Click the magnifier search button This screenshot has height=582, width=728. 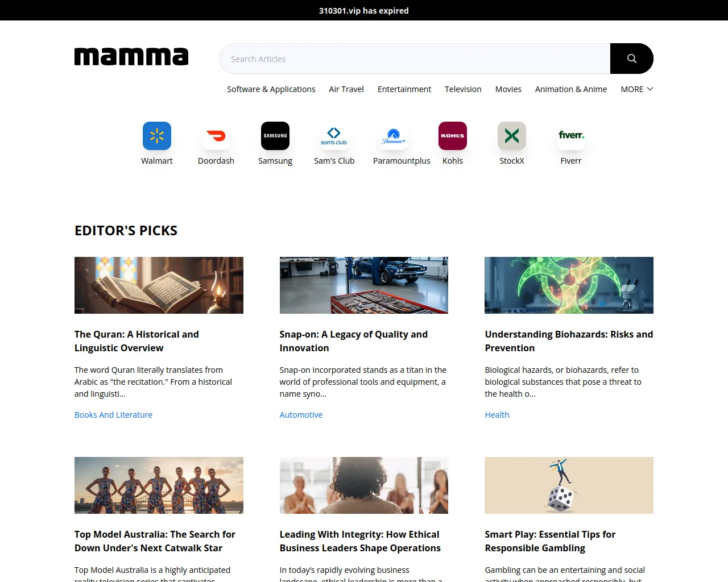(x=632, y=59)
